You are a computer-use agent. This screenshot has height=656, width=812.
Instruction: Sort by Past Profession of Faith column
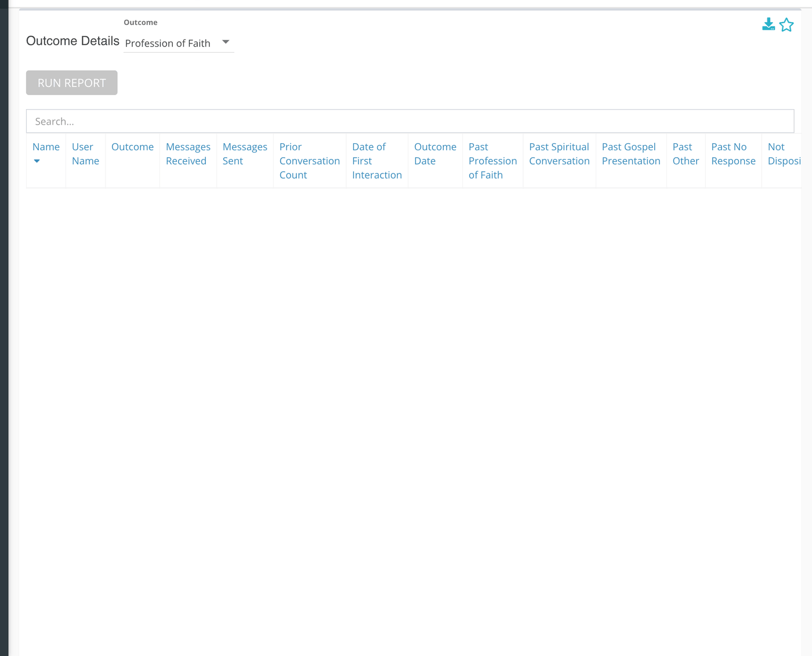pos(492,161)
